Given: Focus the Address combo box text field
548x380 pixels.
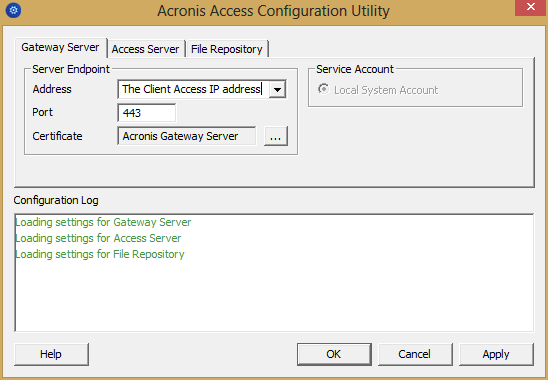Looking at the screenshot, I should 193,89.
